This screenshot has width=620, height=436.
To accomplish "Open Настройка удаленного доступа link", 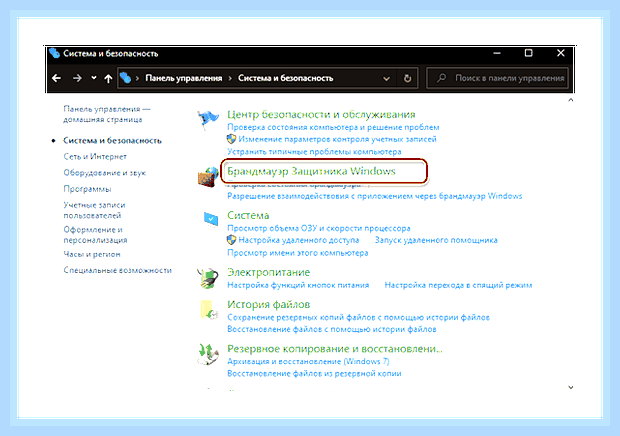I will click(x=299, y=240).
